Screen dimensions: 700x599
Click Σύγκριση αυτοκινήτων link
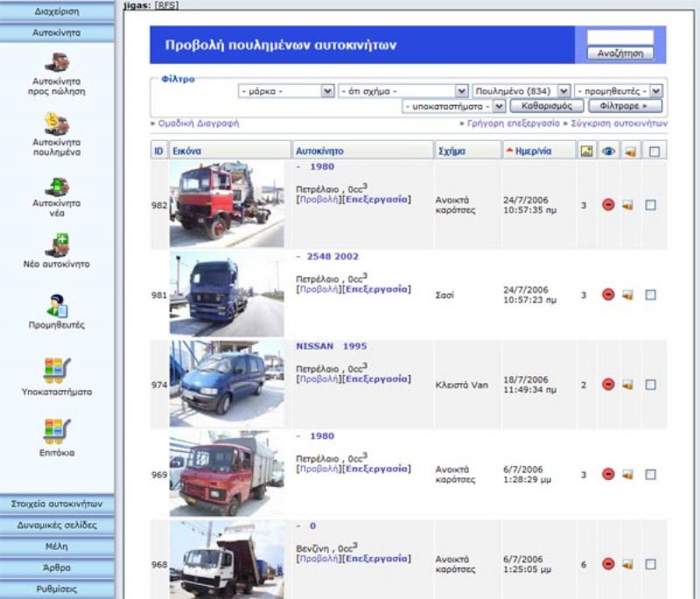point(619,123)
